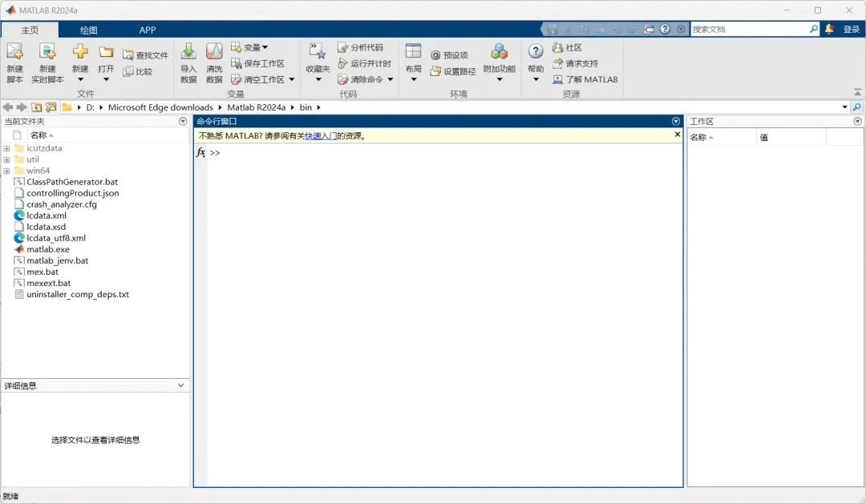The width and height of the screenshot is (866, 504).
Task: Expand the icutzdata folder
Action: [x=6, y=148]
